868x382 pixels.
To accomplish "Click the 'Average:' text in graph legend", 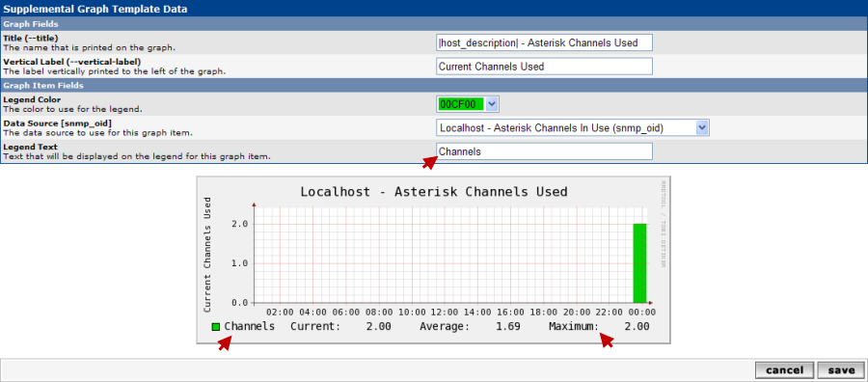I will coord(445,327).
